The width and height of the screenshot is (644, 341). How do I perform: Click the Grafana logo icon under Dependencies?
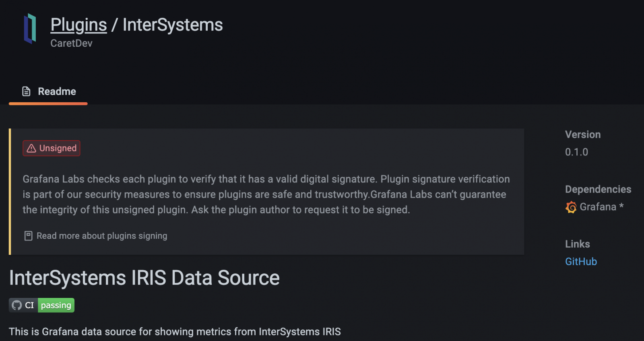tap(571, 207)
